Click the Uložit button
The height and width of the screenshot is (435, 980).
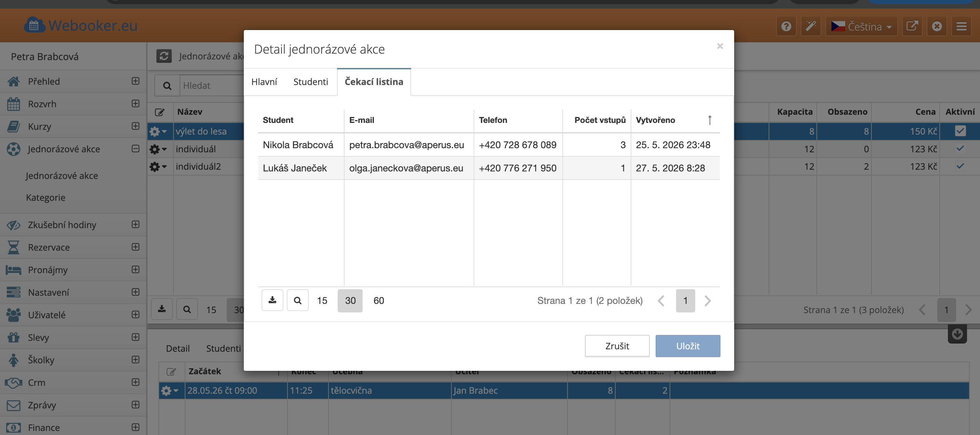(687, 346)
